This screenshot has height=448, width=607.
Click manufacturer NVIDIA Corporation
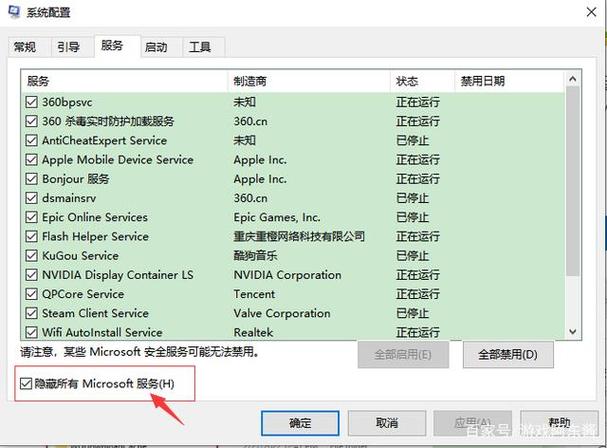tap(287, 275)
